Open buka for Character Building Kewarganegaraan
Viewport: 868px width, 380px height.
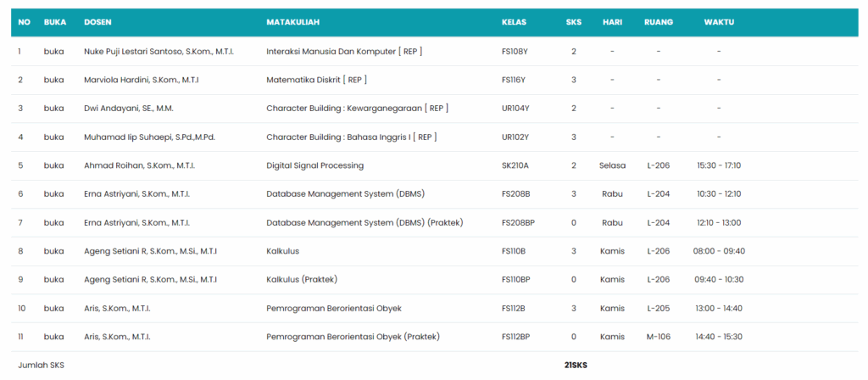click(x=53, y=109)
